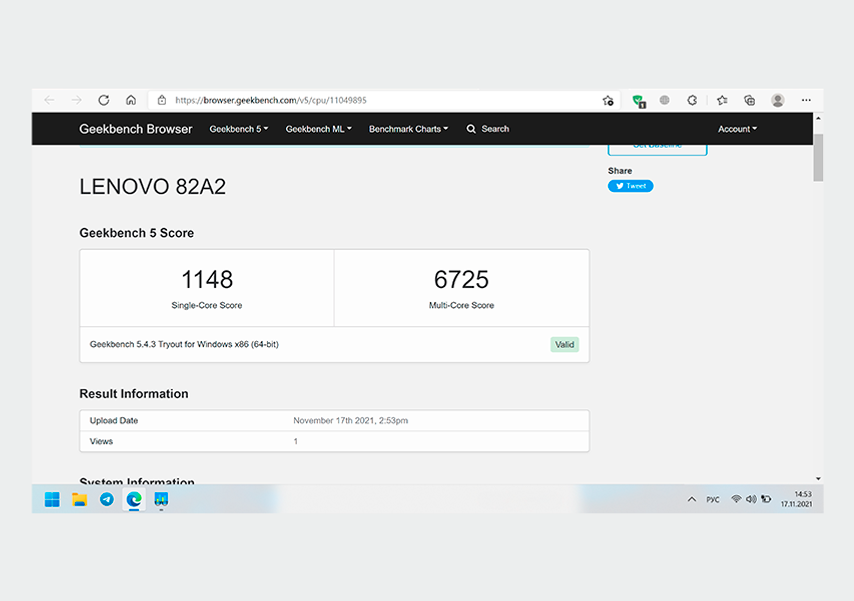Click the browser back arrow
854x601 pixels.
[x=50, y=100]
